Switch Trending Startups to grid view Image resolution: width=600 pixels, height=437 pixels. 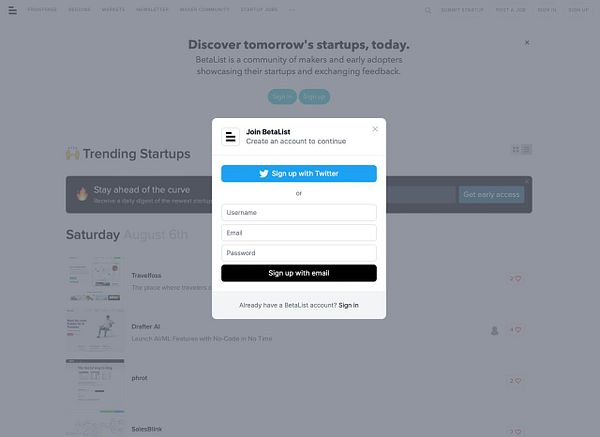(x=516, y=149)
